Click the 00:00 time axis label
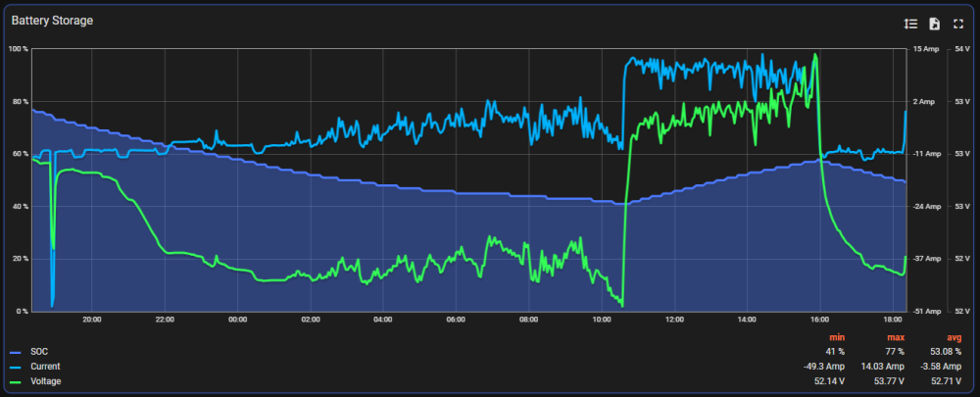 click(237, 319)
